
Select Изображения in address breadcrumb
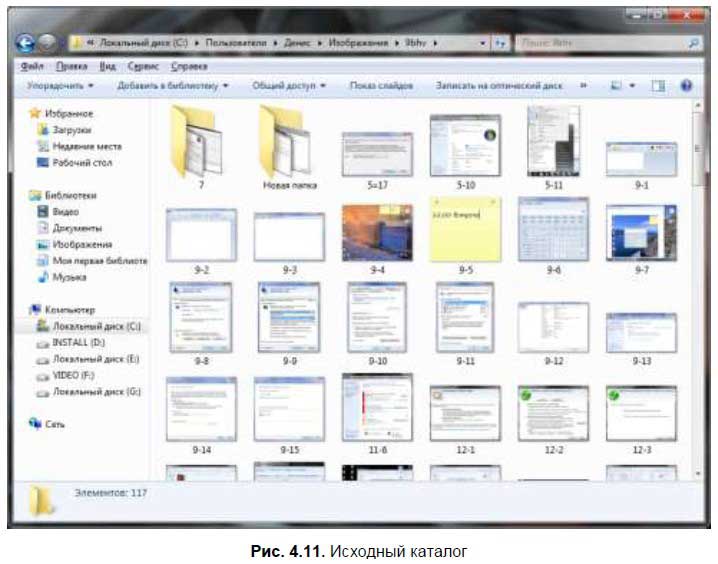[x=358, y=43]
